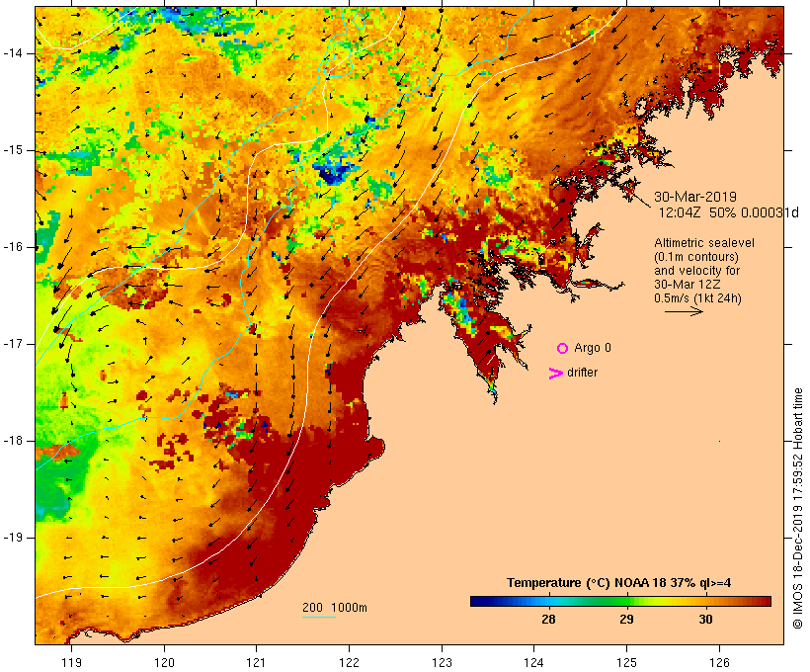The image size is (810, 672).
Task: Click the '-14' latitude axis label
Action: pos(13,53)
